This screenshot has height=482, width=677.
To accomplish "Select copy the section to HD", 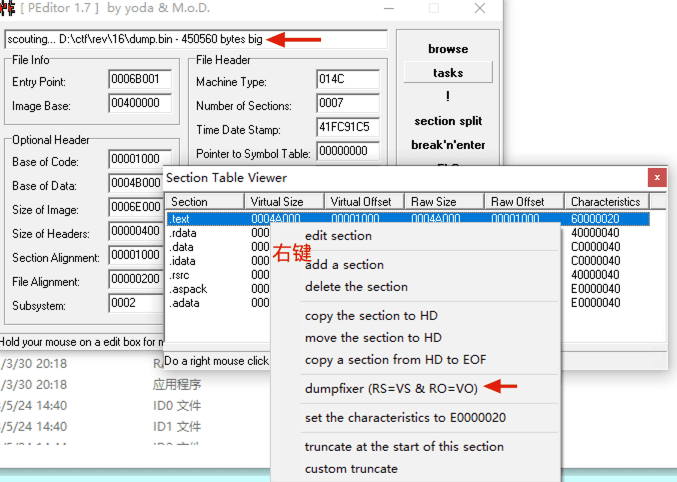I will (x=371, y=316).
